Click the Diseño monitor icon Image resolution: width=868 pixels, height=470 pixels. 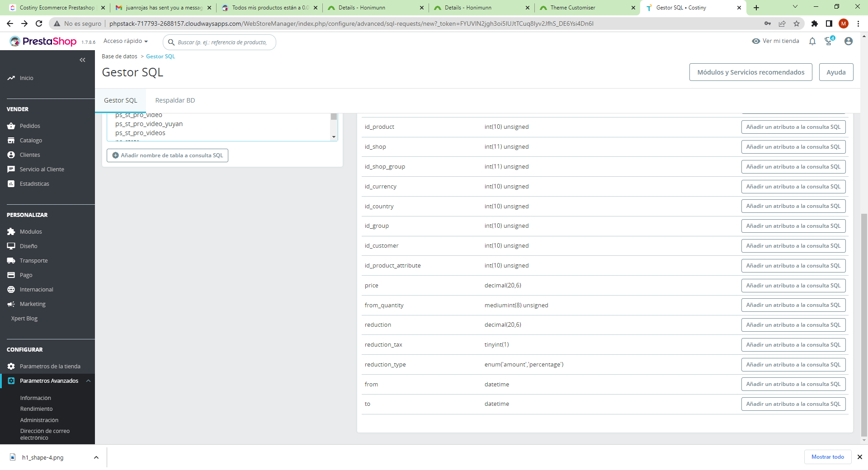11,246
